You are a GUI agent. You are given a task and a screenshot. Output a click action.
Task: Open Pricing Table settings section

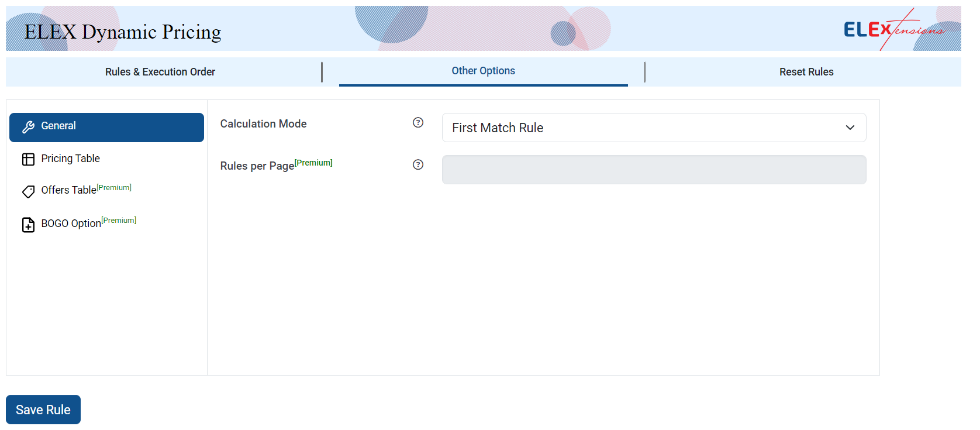pos(70,159)
